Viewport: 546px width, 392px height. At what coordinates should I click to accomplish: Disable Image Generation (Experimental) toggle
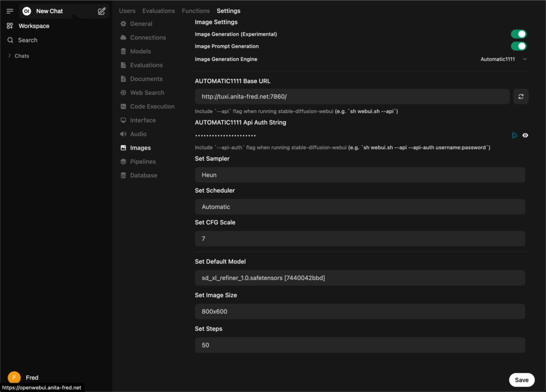pos(518,34)
